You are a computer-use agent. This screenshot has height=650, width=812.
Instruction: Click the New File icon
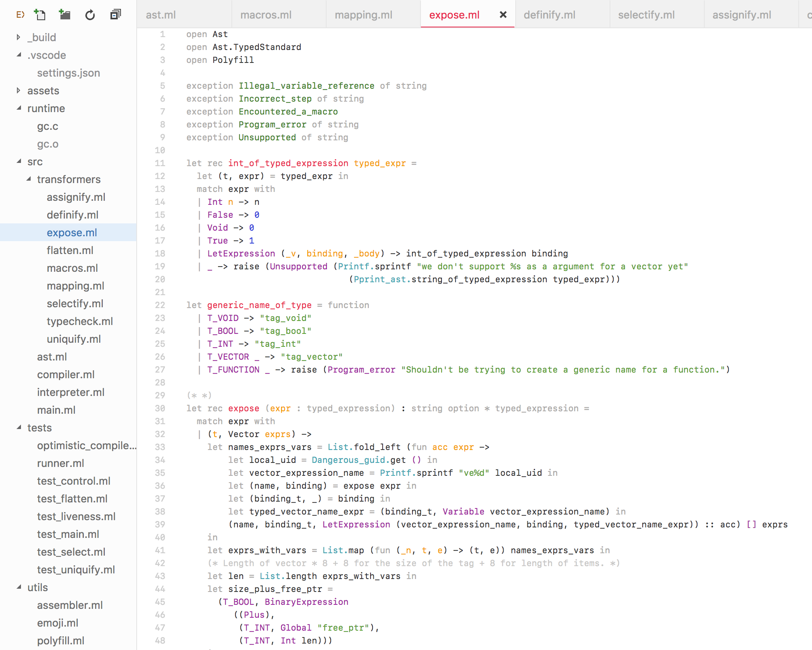tap(40, 15)
